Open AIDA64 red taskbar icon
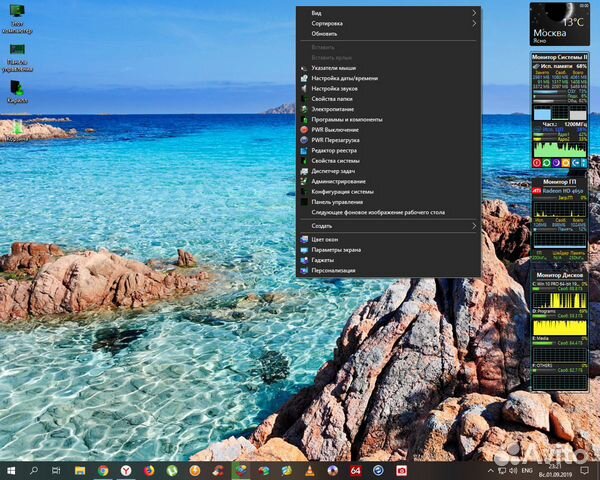The height and width of the screenshot is (480, 600). coord(355,470)
